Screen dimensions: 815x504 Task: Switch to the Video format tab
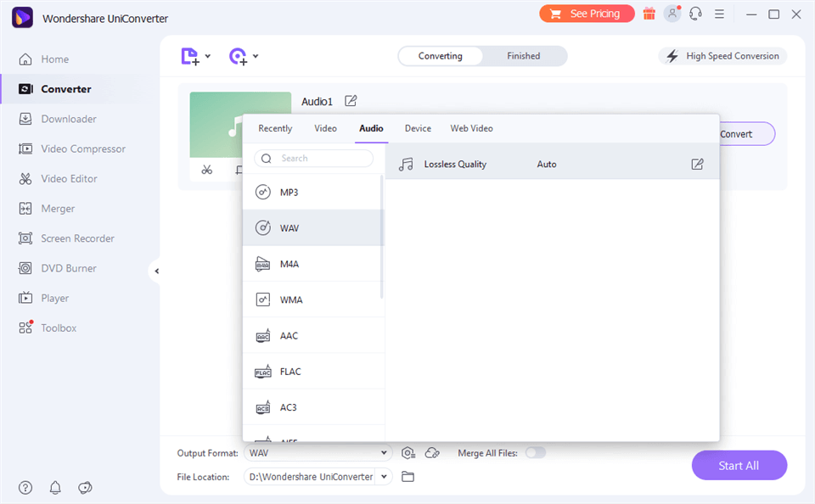click(325, 128)
